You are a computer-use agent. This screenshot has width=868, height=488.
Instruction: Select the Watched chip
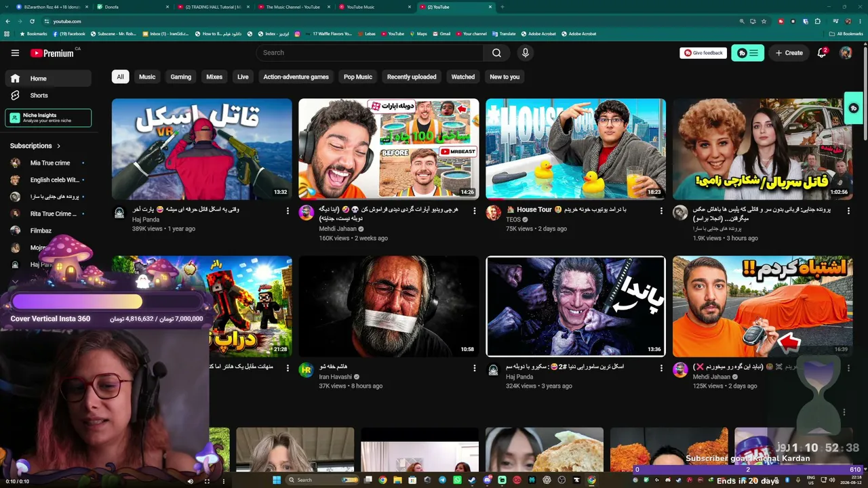tap(463, 77)
